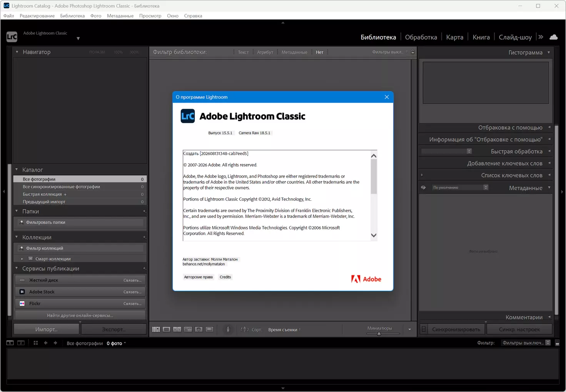Screen dimensions: 566x392
Task: Expand the Добавление ключевых слов panel
Action: [x=549, y=163]
